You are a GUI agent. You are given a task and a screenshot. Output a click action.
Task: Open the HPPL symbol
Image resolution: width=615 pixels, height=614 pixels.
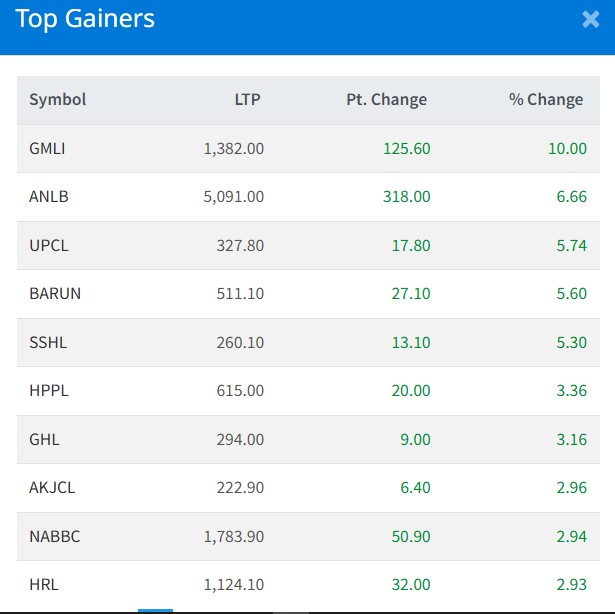[x=49, y=390]
